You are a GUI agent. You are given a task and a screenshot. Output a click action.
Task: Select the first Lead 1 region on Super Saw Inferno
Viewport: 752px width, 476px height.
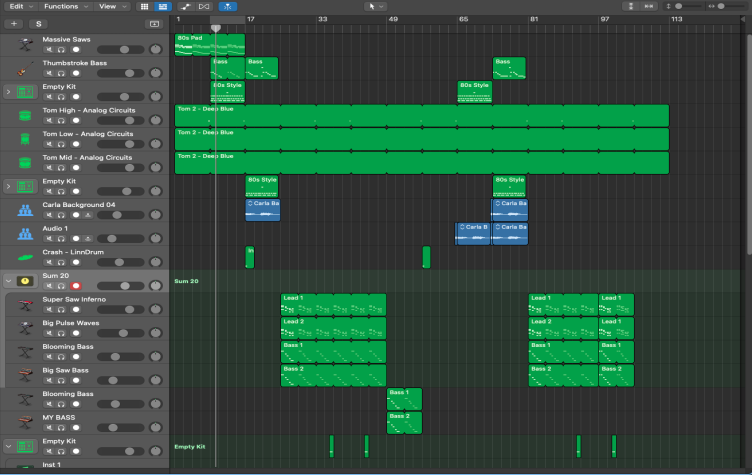pyautogui.click(x=333, y=304)
